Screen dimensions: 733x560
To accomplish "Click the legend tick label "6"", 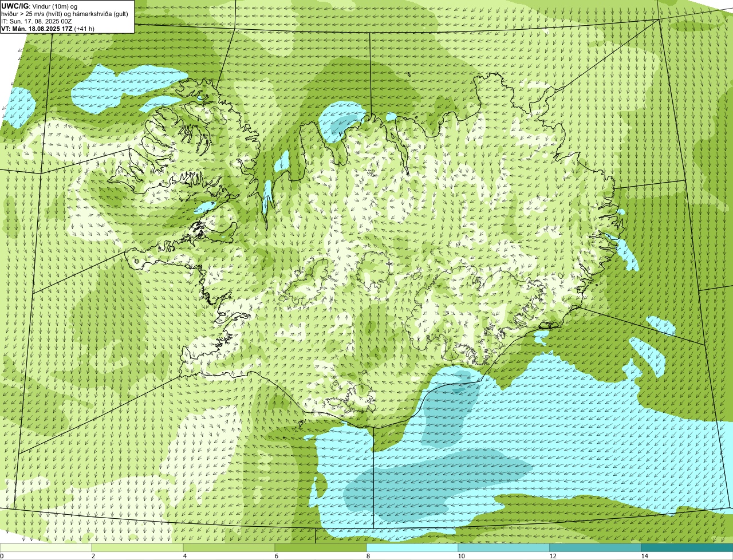I will tap(276, 556).
